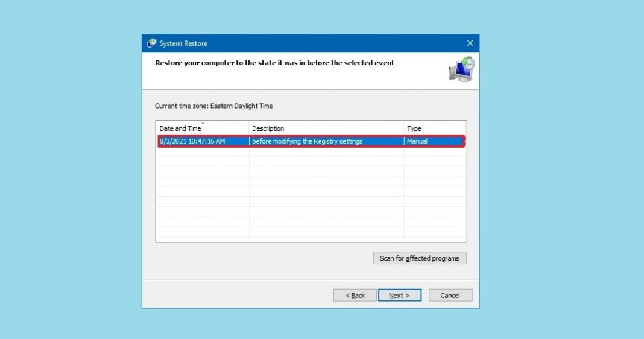Click the System Restore title bar text
Viewport: 644px width, 339px height.
[x=183, y=43]
